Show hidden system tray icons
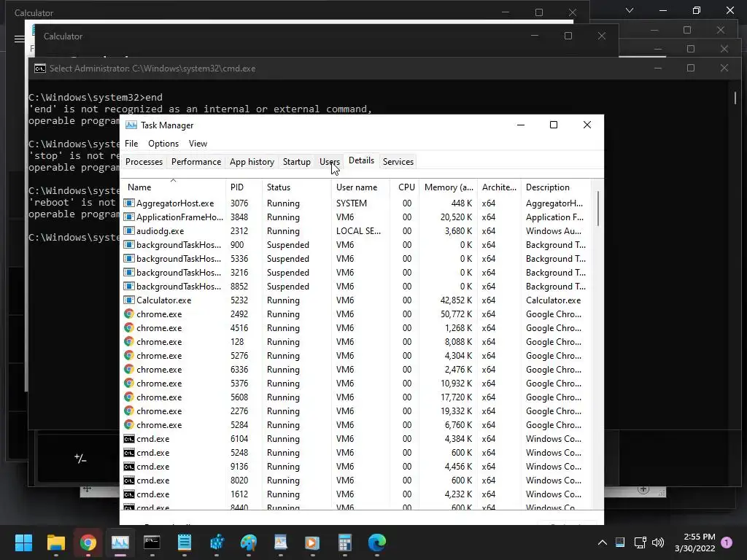The width and height of the screenshot is (747, 560). [x=602, y=542]
